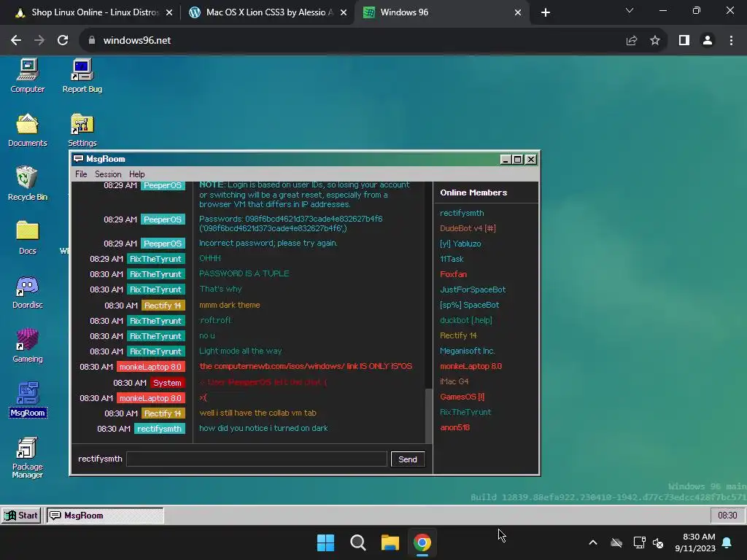The image size is (747, 560).
Task: Switch to Shop Linux Online browser tab
Action: (94, 12)
